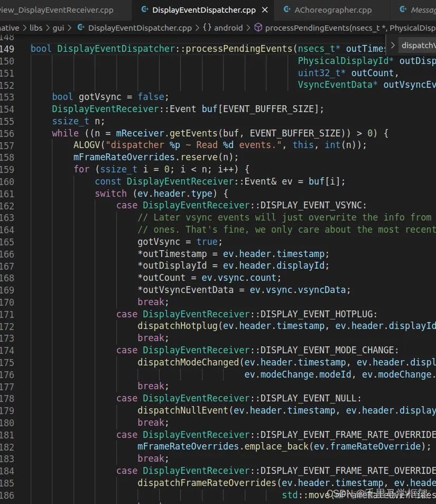
Task: Click 'mFrameRateOverrides.reserve(n)' on line 158
Action: tap(156, 157)
